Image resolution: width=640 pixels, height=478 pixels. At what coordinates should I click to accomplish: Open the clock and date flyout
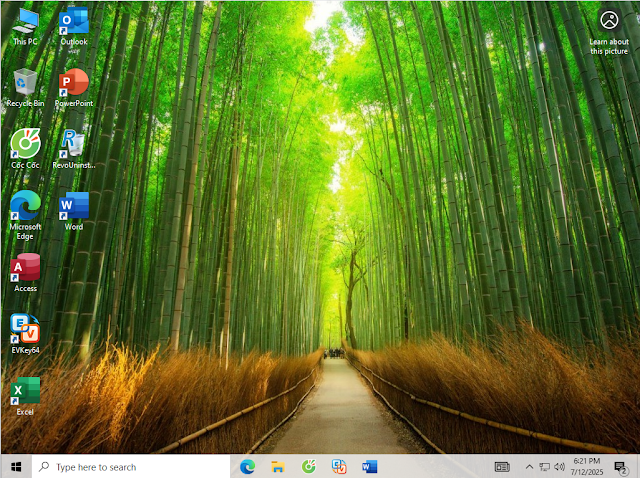point(587,467)
